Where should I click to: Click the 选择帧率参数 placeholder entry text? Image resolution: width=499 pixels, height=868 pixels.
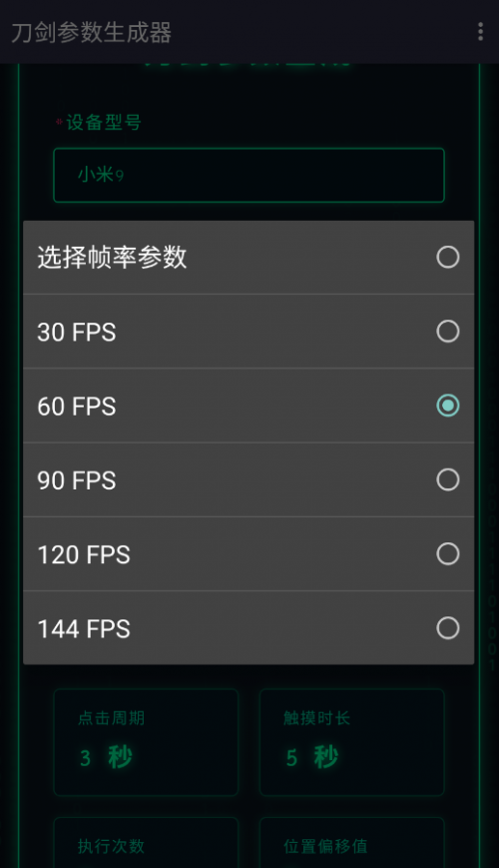coord(113,257)
